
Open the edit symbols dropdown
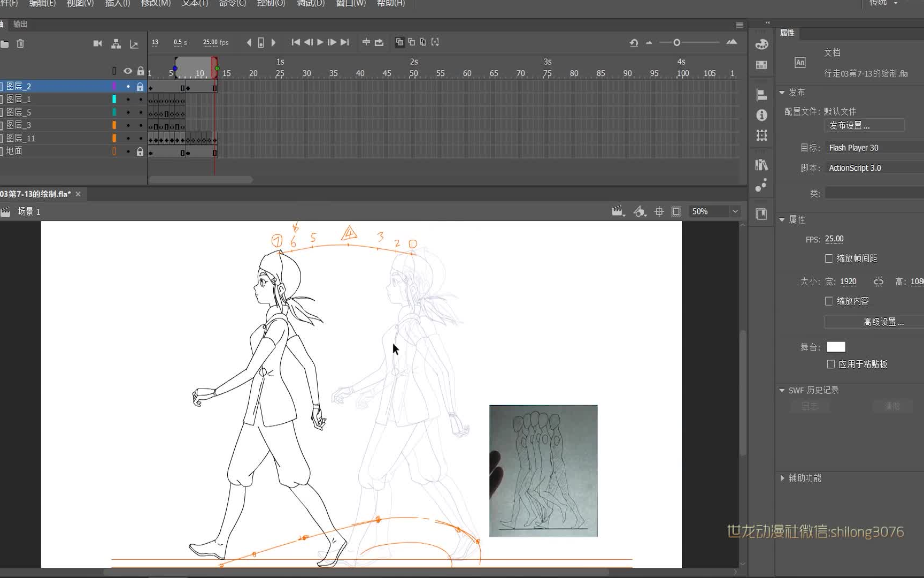pos(640,212)
